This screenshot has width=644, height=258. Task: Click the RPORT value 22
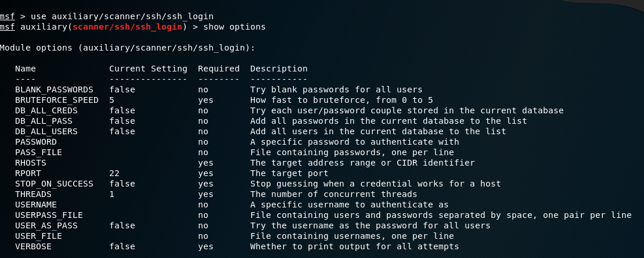[x=114, y=173]
